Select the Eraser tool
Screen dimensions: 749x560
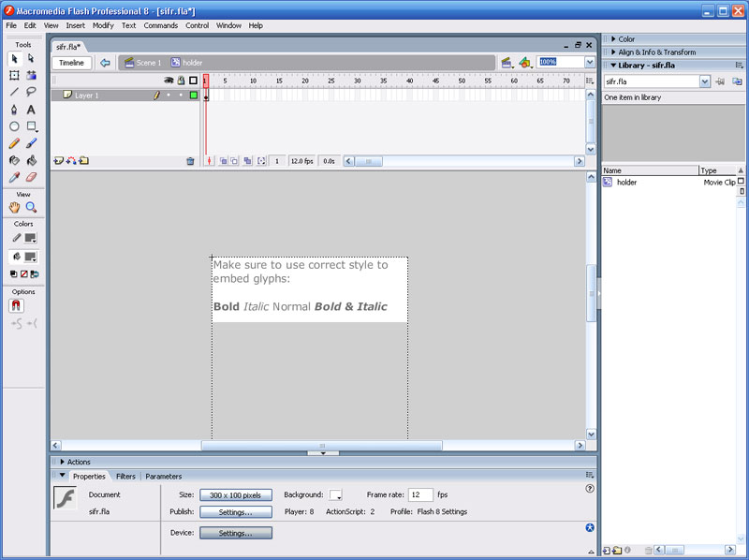coord(31,177)
